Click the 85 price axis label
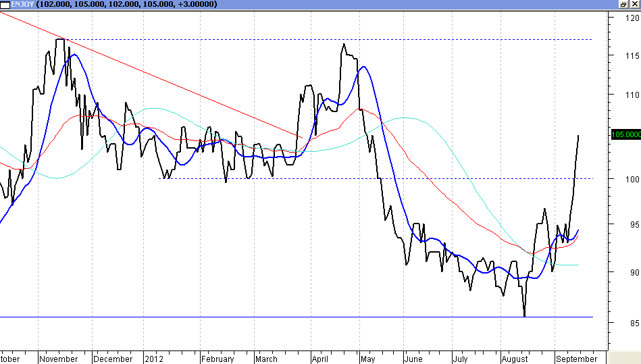This screenshot has width=641, height=364. [x=634, y=323]
